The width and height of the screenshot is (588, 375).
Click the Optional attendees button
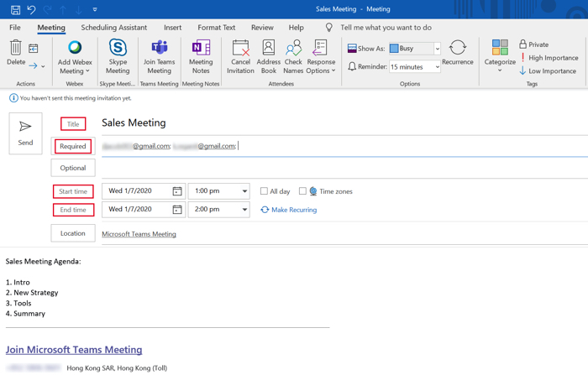point(73,168)
